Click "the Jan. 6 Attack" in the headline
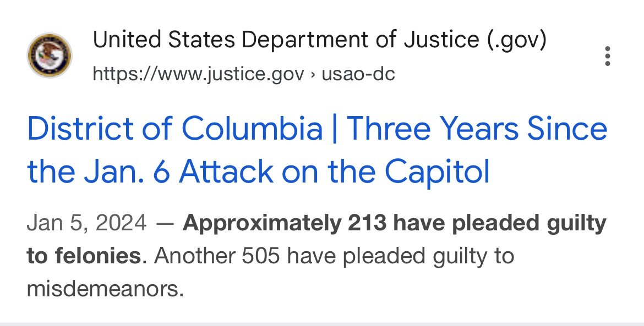644x326 pixels. [149, 172]
